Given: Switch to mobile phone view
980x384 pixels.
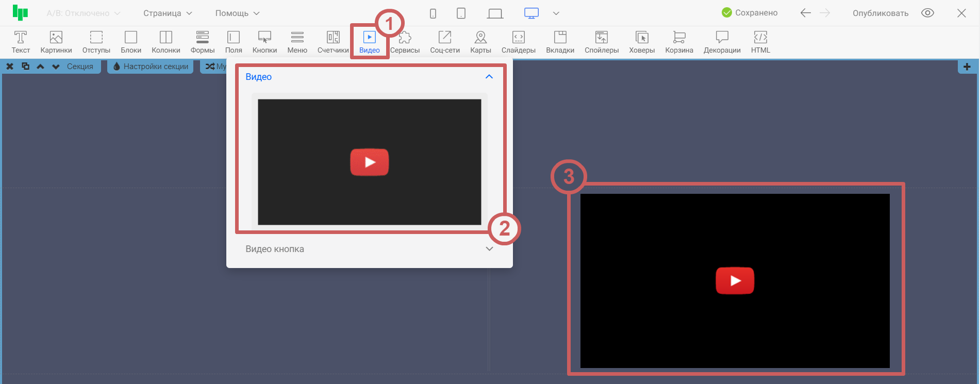Looking at the screenshot, I should point(433,13).
